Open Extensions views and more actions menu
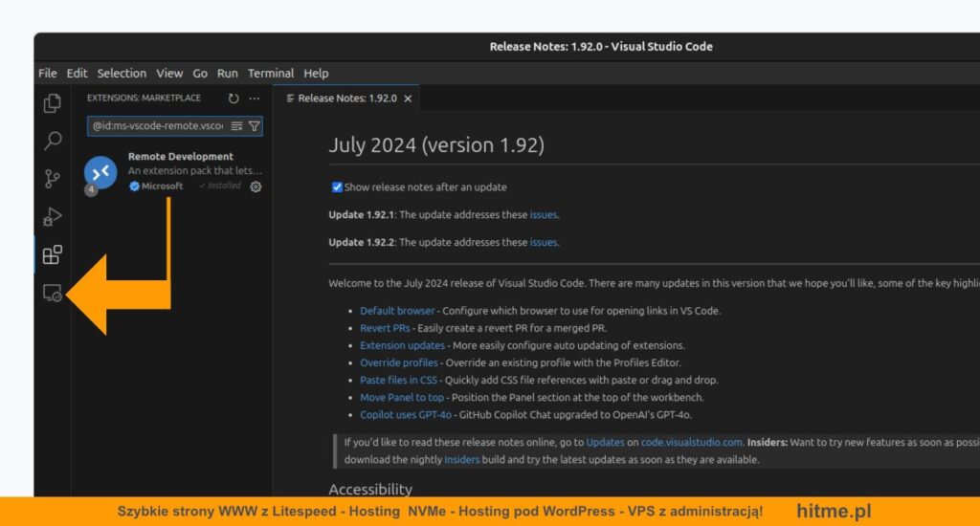980x526 pixels. point(254,99)
